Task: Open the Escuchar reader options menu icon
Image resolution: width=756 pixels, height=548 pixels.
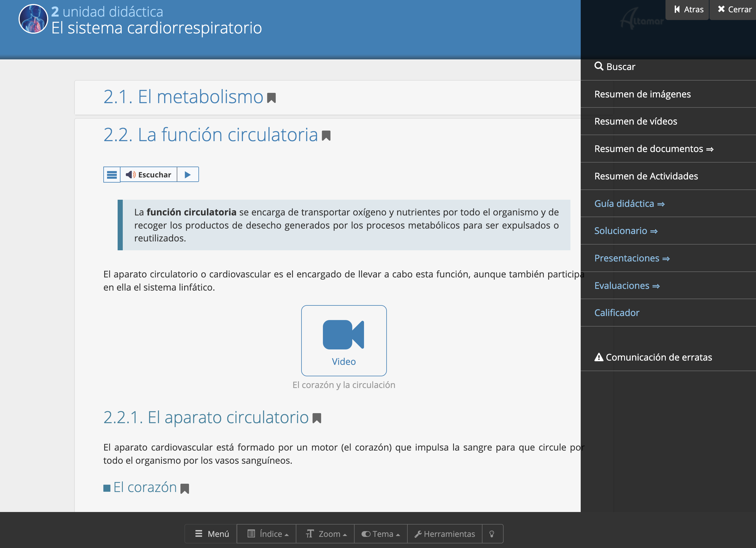Action: (112, 175)
